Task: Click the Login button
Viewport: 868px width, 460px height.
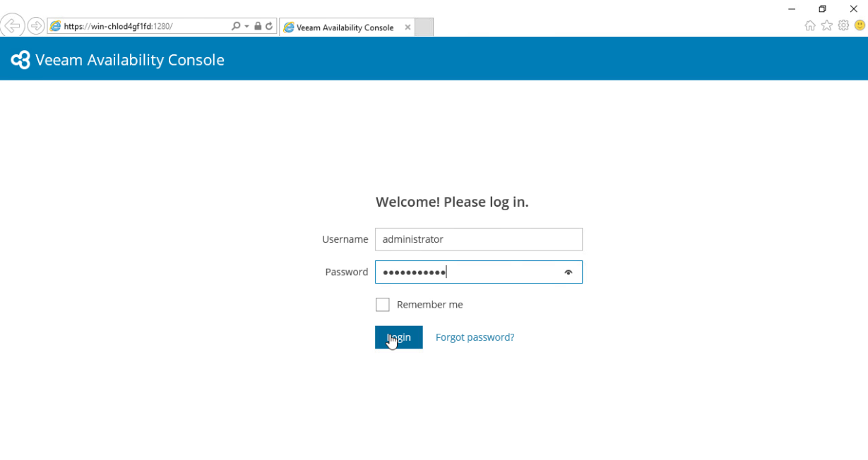Action: coord(399,337)
